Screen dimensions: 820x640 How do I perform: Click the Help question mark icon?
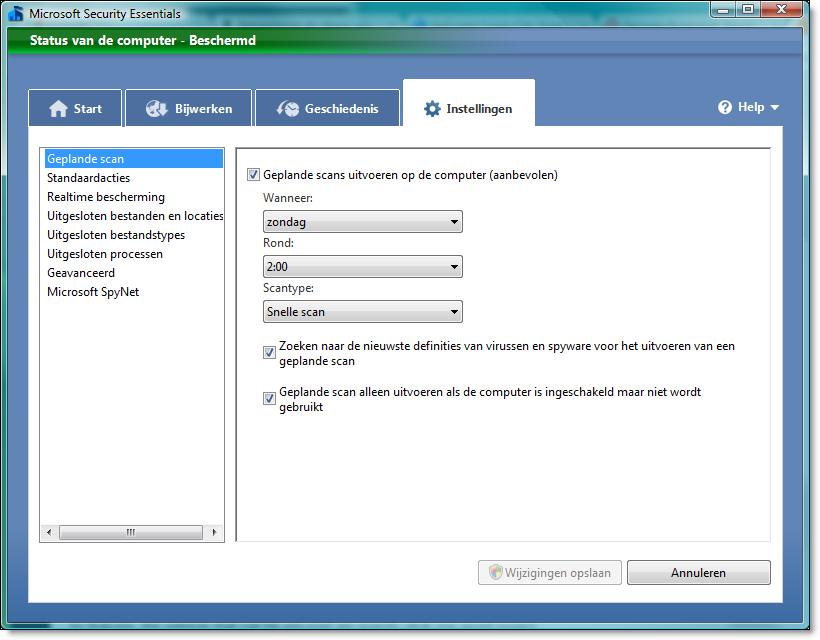725,107
